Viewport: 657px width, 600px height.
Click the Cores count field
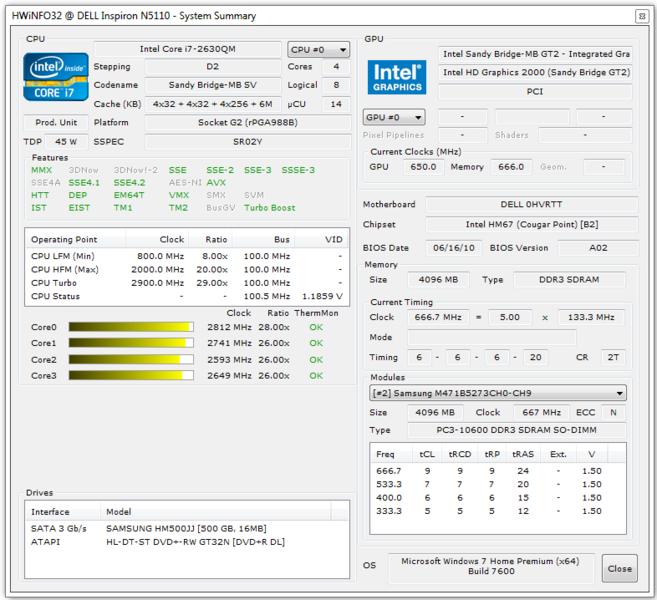[336, 67]
